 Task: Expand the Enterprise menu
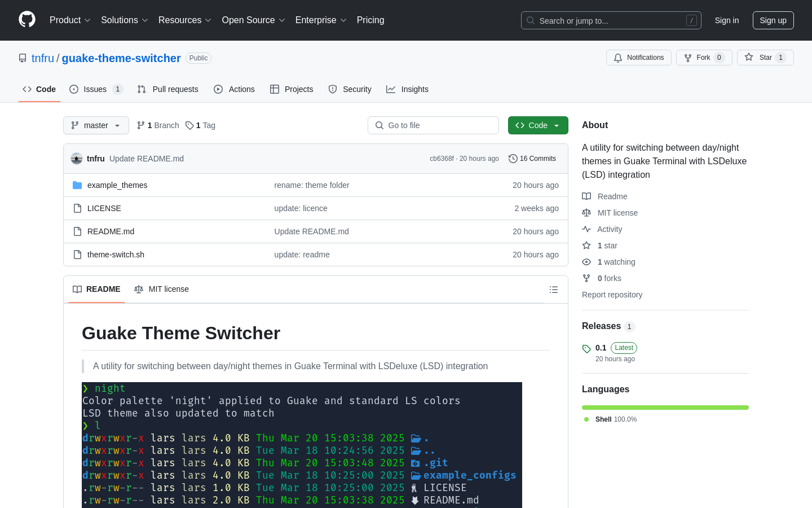321,20
